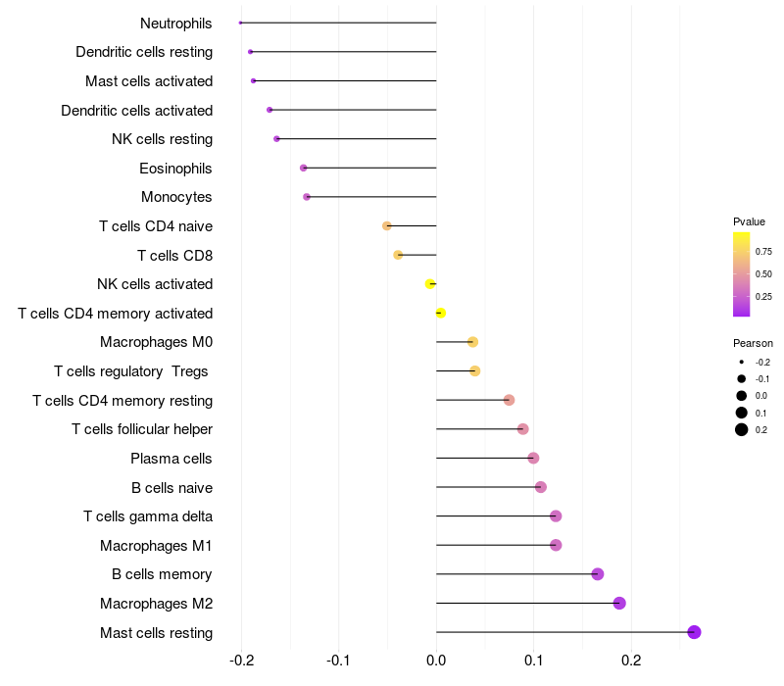Click the Dendritic cells resting label
The image size is (784, 686).
pyautogui.click(x=144, y=52)
